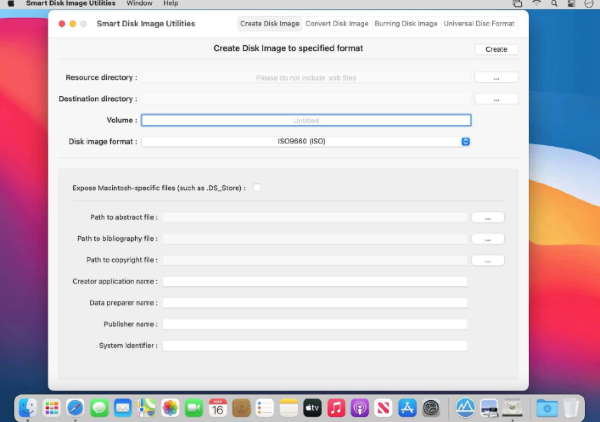Open the Window menu
The height and width of the screenshot is (422, 600).
click(x=139, y=3)
